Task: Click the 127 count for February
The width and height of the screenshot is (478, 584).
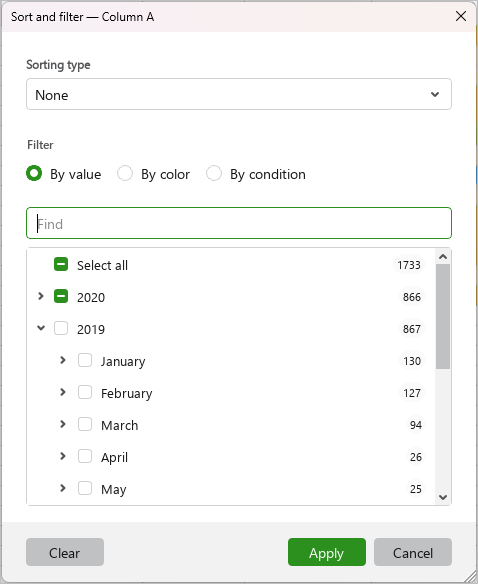Action: click(412, 393)
